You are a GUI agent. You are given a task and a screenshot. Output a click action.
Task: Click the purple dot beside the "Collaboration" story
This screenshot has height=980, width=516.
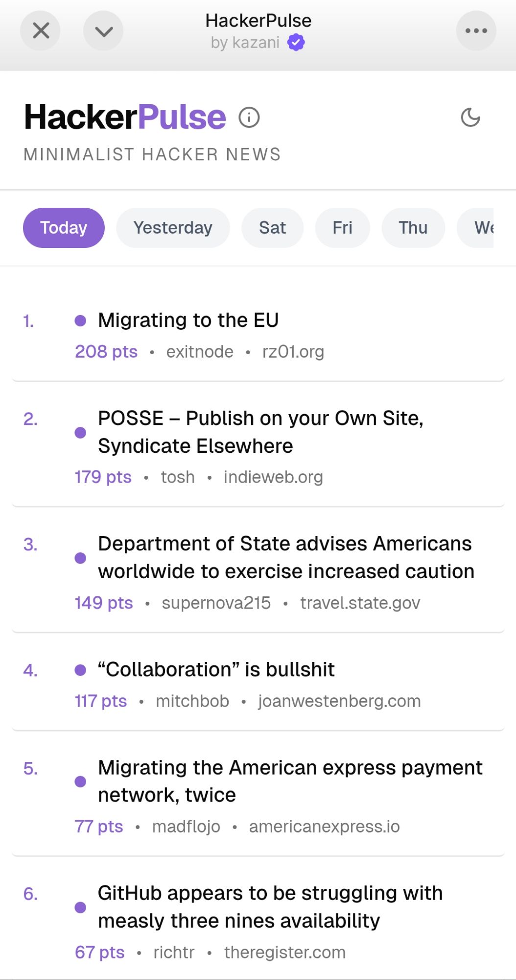click(x=80, y=670)
